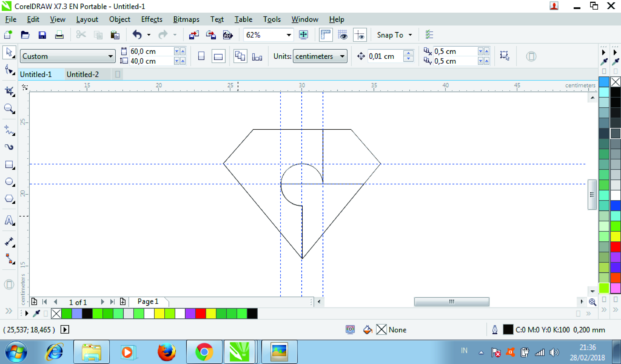This screenshot has width=621, height=364.
Task: Select the Zoom tool in toolbox
Action: [x=9, y=108]
